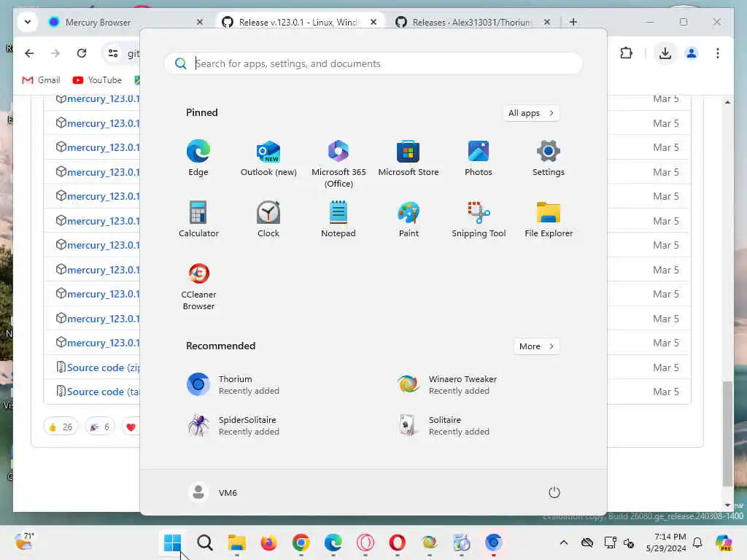Open browser Downloads panel
Viewport: 747px width, 560px height.
[665, 53]
